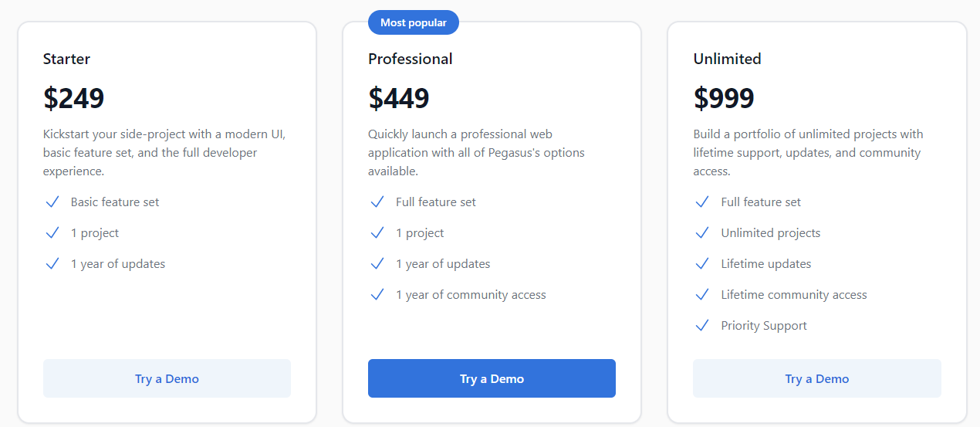Click checkmark next to 1 year of community access
Viewport: 980px width, 427px height.
pos(377,295)
